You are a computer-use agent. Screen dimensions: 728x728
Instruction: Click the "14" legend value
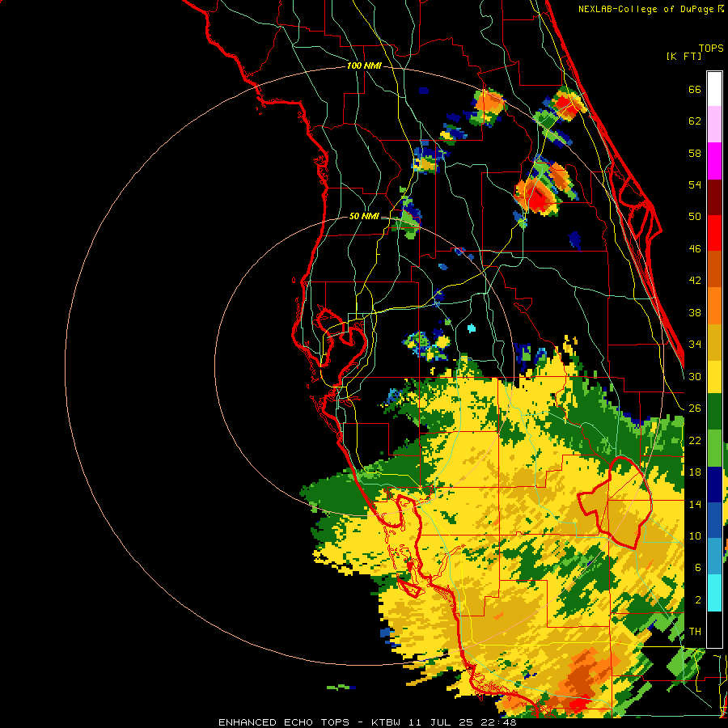click(695, 504)
